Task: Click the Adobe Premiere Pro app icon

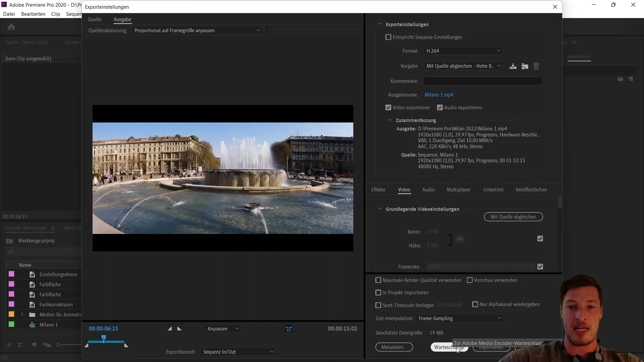Action: click(x=4, y=5)
